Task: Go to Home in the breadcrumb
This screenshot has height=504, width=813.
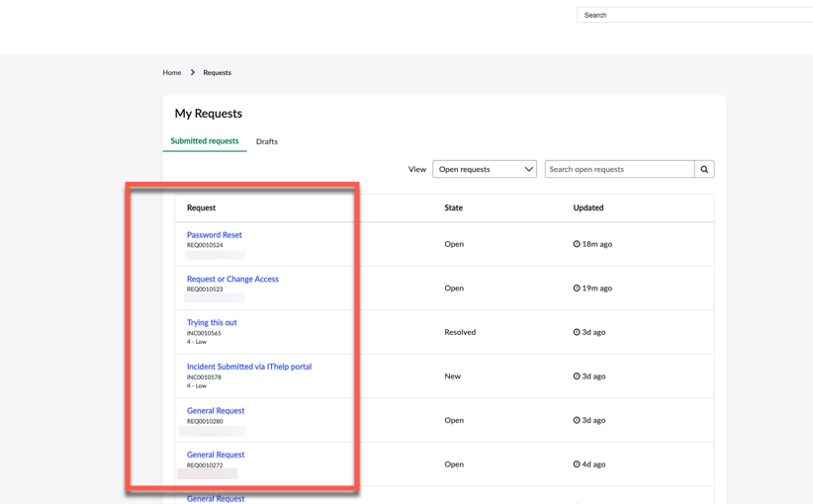Action: [172, 72]
